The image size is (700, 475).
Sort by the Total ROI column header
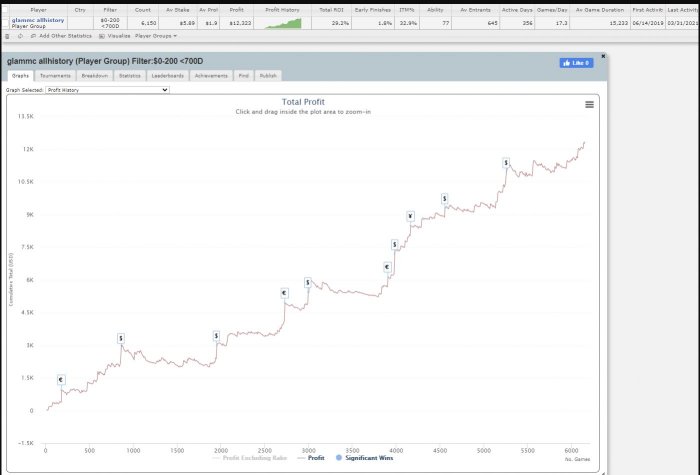tap(332, 10)
